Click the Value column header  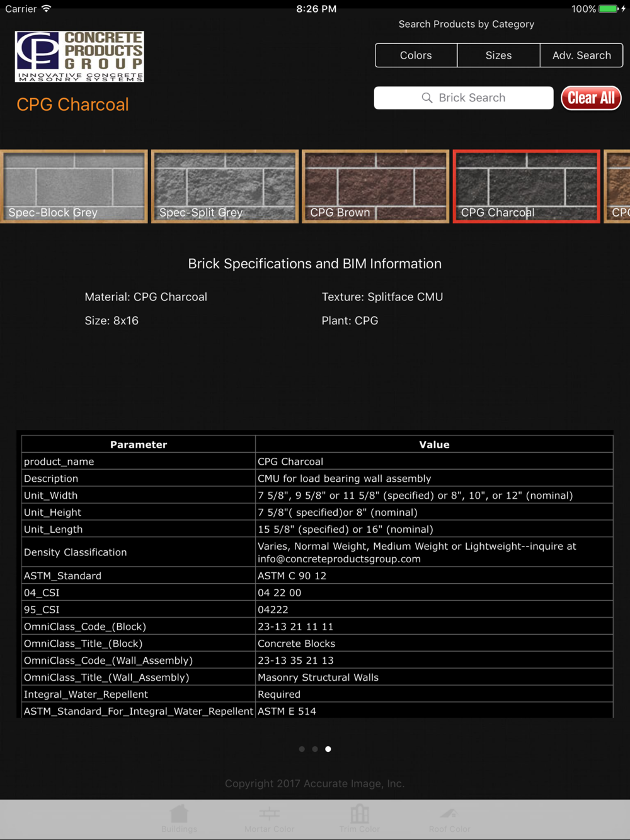[434, 445]
